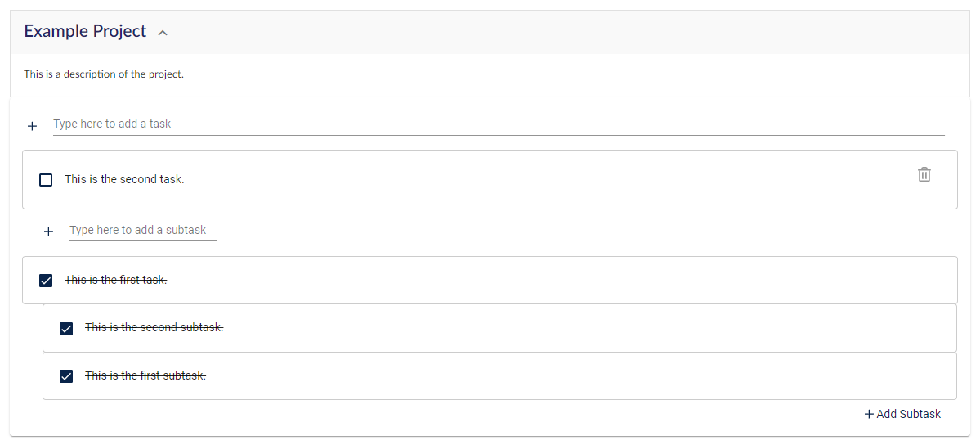The image size is (980, 445).
Task: Uncheck the 'This is the first subtask' checkbox
Action: [x=66, y=376]
